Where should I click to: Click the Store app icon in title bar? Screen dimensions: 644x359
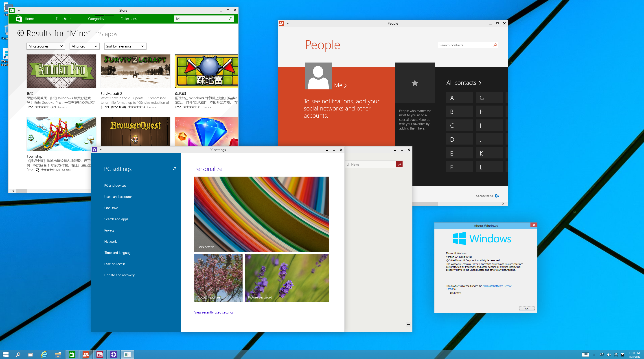point(12,10)
